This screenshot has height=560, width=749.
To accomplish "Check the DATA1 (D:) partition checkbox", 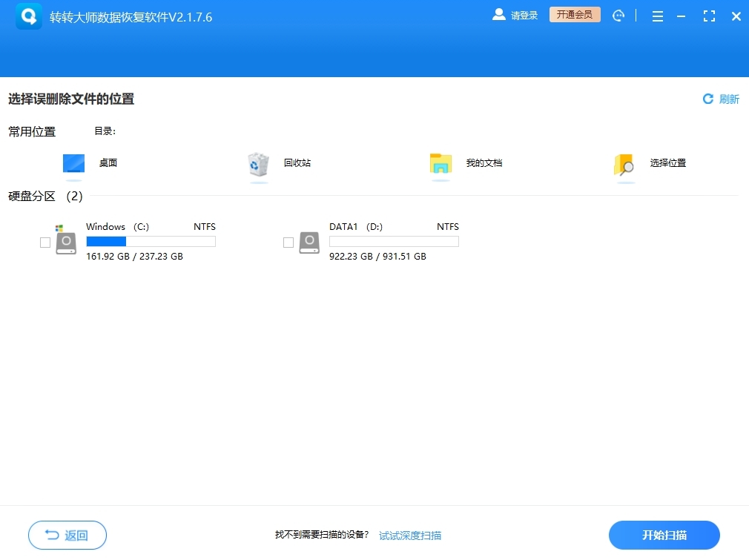I will 288,241.
